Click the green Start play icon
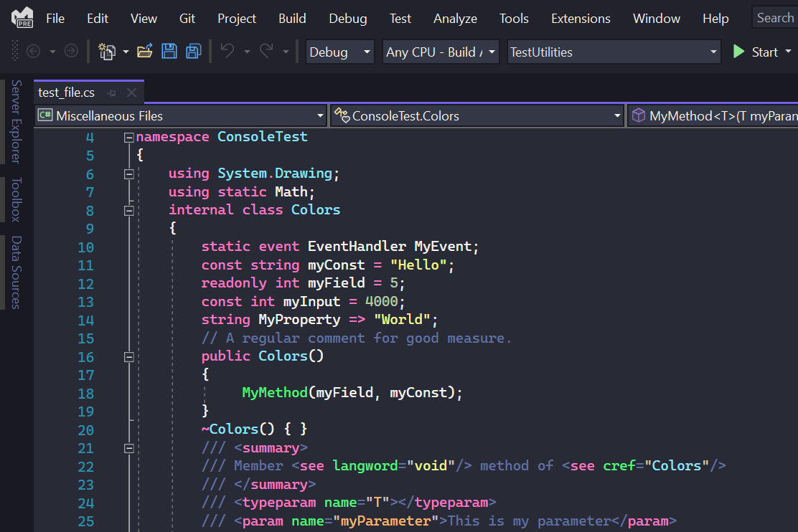 pyautogui.click(x=738, y=52)
